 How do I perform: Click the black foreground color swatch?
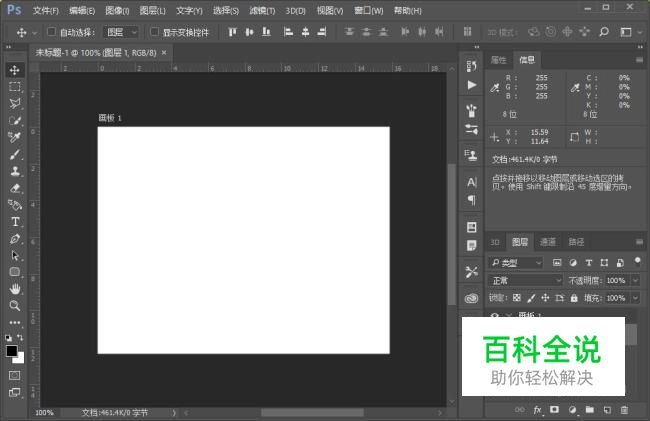pos(12,351)
